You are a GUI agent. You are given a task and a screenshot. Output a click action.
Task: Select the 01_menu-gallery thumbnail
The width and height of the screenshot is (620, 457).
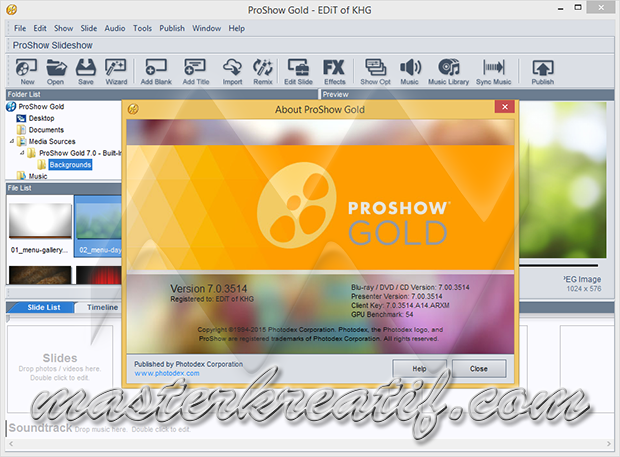pyautogui.click(x=40, y=228)
